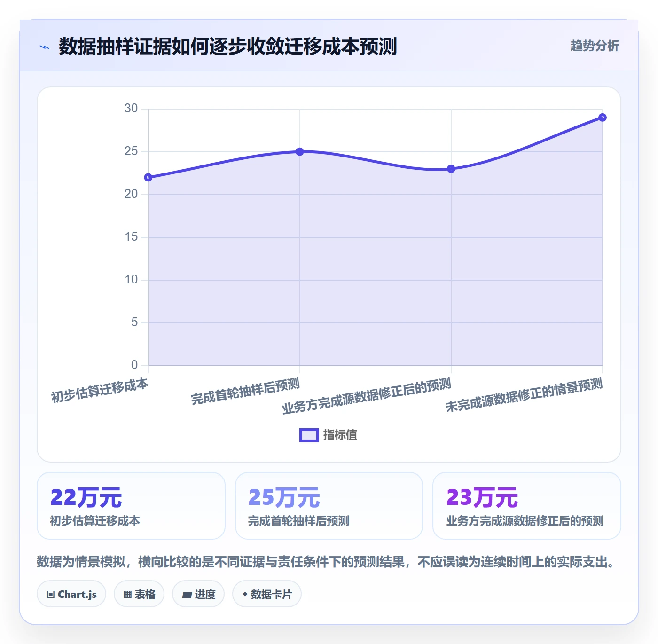Open the 趋势分析 label
The width and height of the screenshot is (658, 644).
pos(595,46)
